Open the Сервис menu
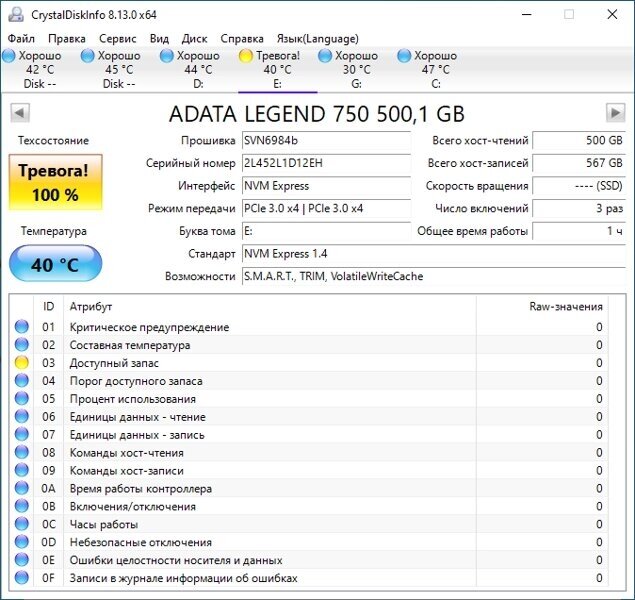 coord(117,38)
